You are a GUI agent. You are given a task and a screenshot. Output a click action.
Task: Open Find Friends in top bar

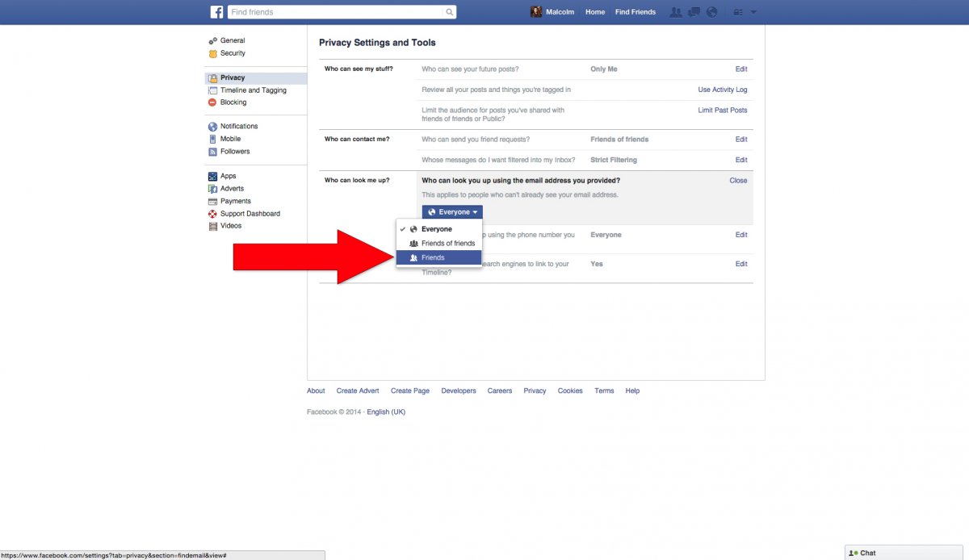(636, 12)
